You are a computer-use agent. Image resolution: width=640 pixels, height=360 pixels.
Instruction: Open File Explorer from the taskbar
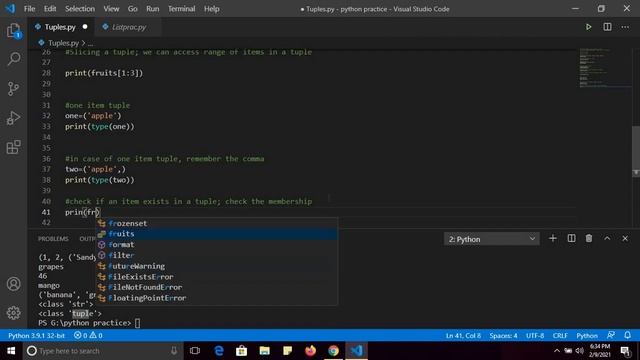264,351
